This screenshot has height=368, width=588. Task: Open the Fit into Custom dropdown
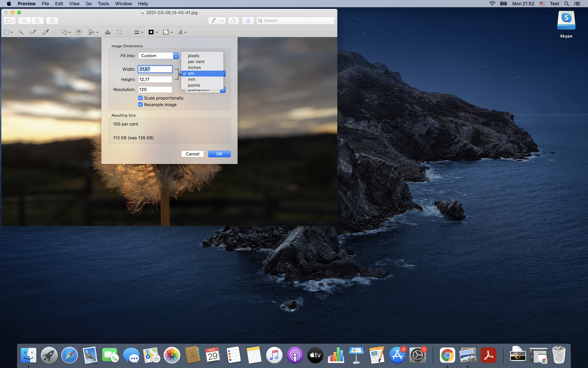click(158, 56)
